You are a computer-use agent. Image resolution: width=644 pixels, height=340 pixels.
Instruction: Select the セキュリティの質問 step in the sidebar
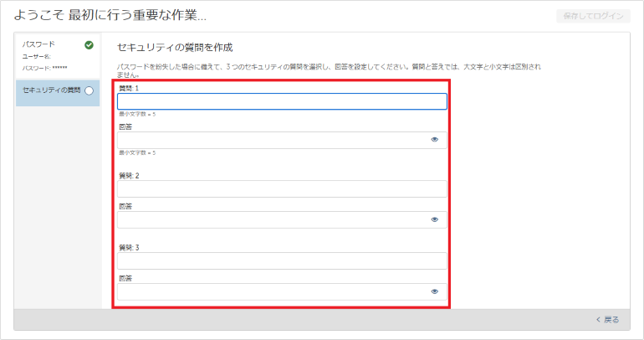pos(50,90)
